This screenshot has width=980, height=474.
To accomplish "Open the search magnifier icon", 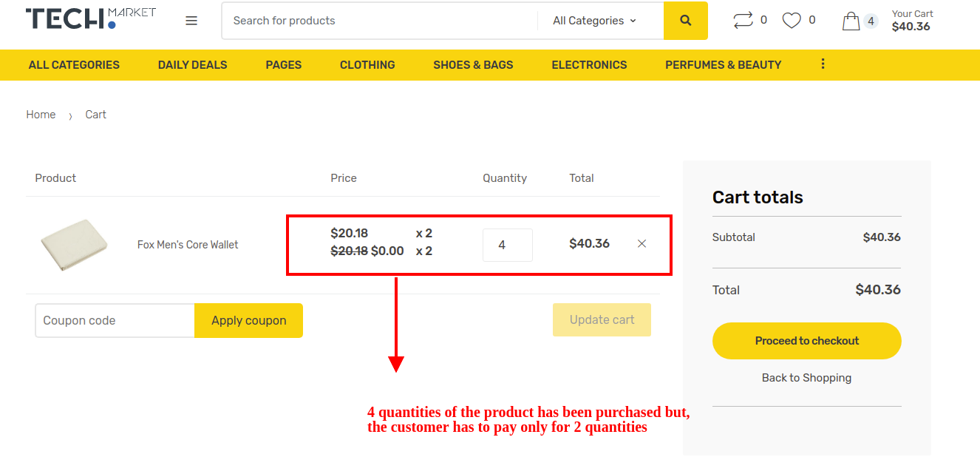I will pos(685,20).
